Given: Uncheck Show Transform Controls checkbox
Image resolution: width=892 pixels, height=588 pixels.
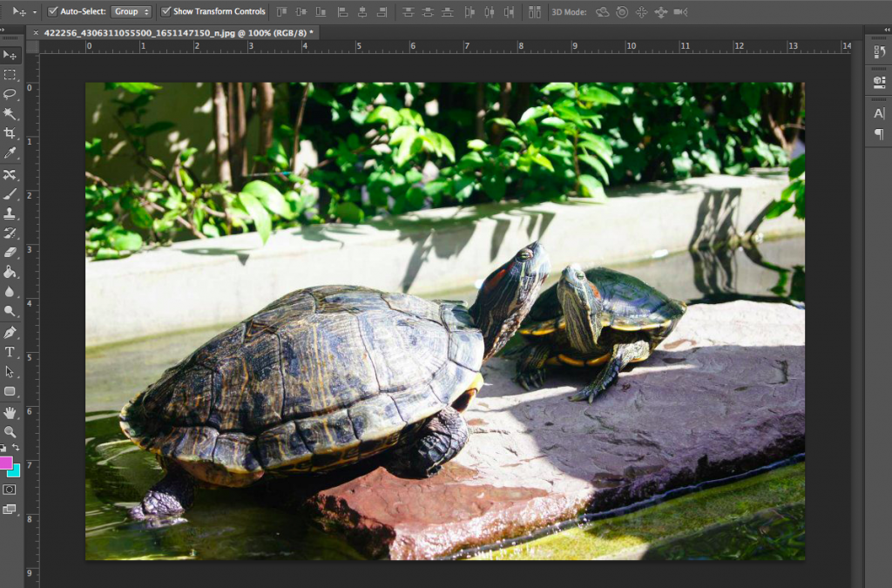Looking at the screenshot, I should click(166, 11).
